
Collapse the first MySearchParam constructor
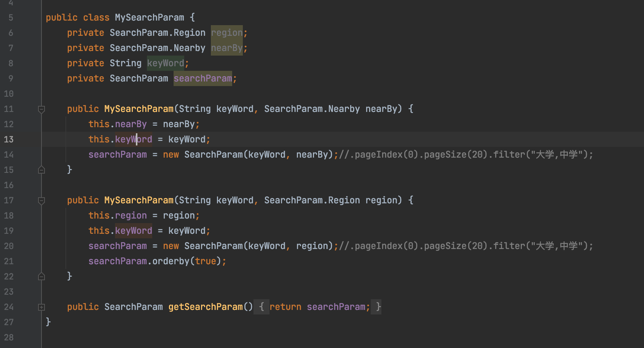[41, 109]
